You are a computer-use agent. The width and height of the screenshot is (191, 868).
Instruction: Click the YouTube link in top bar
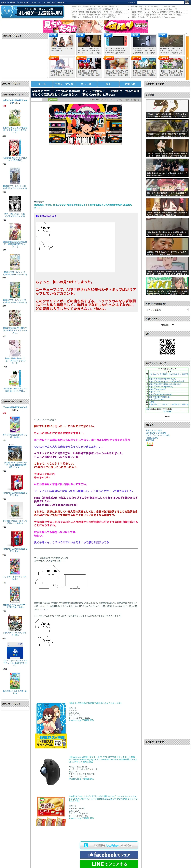pos(60,2)
